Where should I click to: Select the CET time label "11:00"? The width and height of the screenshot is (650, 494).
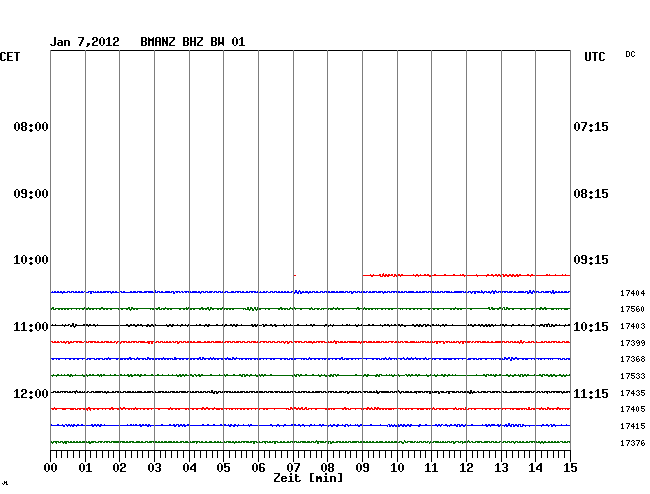[x=31, y=327]
